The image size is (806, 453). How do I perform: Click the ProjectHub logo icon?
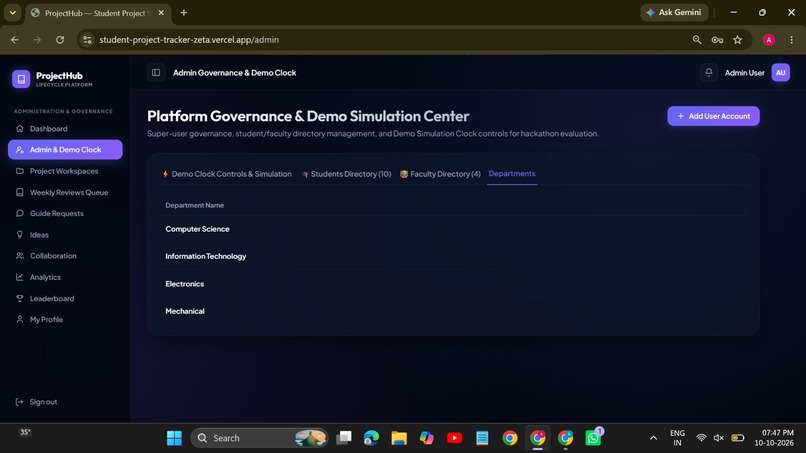coord(21,79)
